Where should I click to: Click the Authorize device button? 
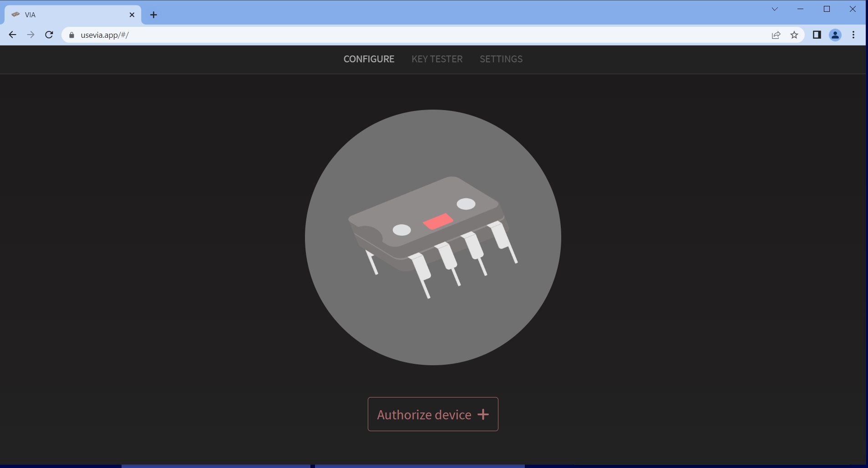click(432, 414)
